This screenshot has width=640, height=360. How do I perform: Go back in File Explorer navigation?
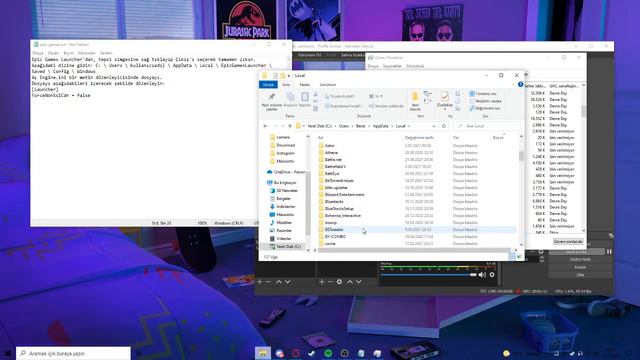point(266,126)
